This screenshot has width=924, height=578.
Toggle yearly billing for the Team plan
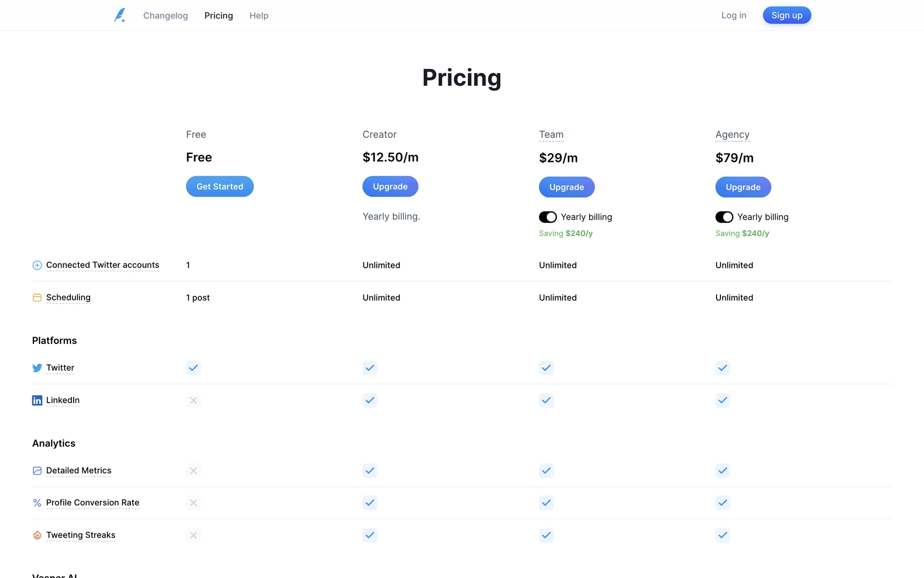548,217
